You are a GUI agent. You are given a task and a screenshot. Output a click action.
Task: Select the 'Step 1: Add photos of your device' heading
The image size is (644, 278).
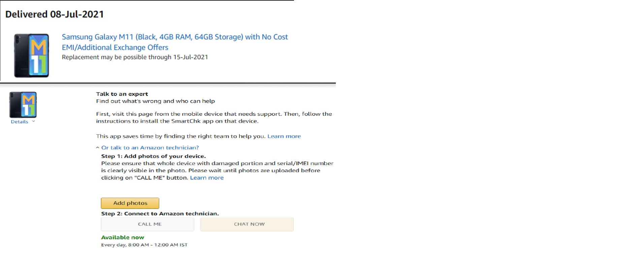click(x=153, y=156)
